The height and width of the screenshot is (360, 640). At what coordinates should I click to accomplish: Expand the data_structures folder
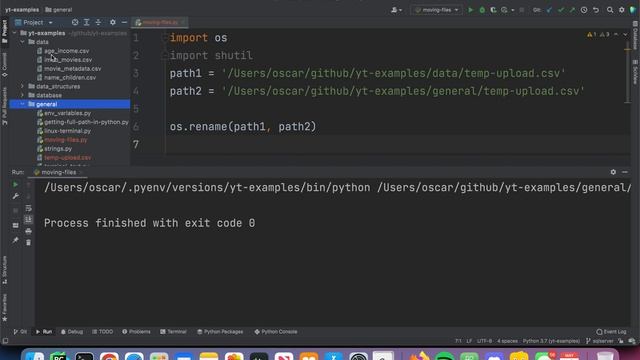tap(22, 87)
